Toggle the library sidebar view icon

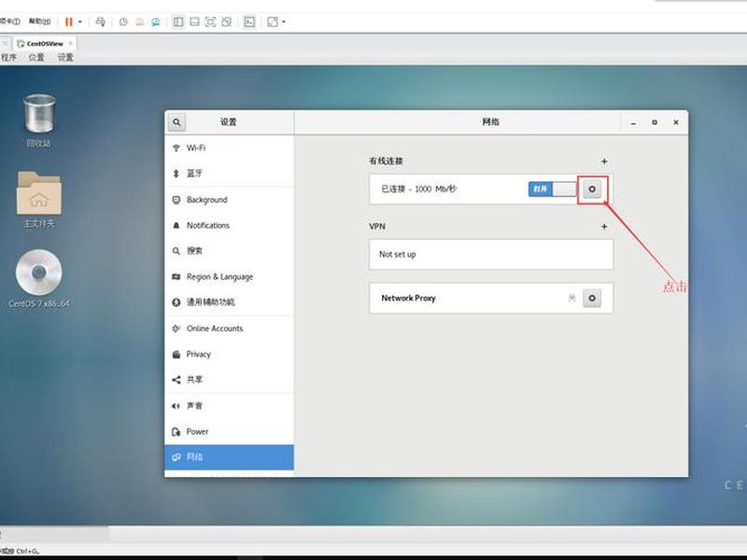tap(178, 21)
